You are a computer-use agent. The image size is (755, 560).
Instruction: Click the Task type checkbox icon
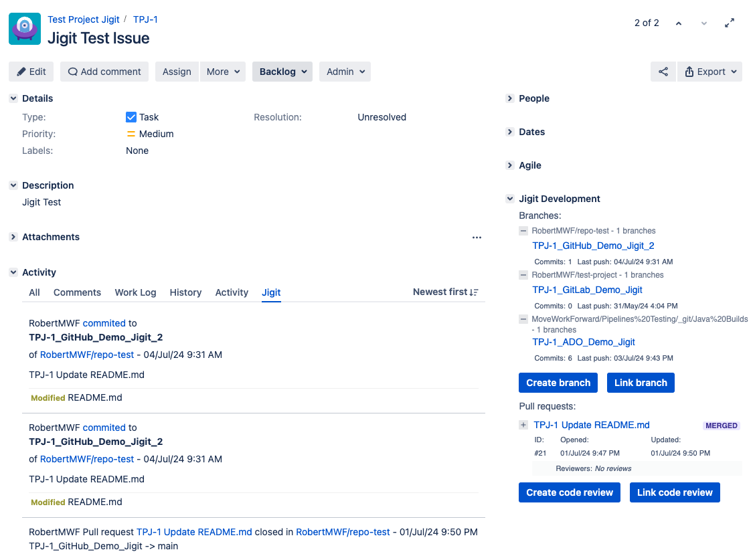coord(131,117)
